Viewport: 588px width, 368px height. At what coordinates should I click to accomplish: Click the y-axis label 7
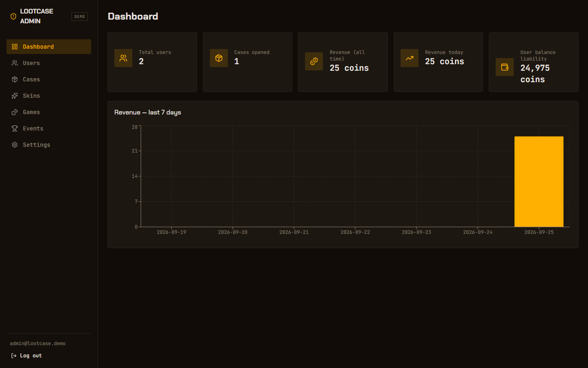[x=136, y=202]
